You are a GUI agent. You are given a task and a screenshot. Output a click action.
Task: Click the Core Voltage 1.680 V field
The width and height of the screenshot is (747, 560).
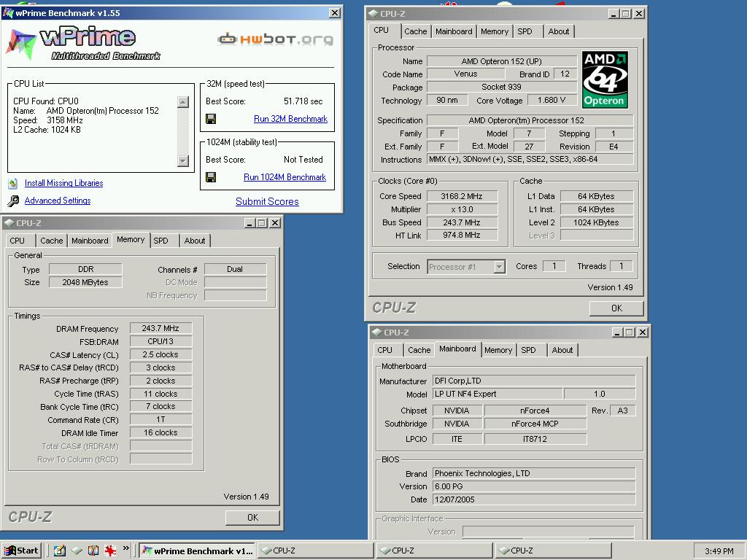[551, 101]
